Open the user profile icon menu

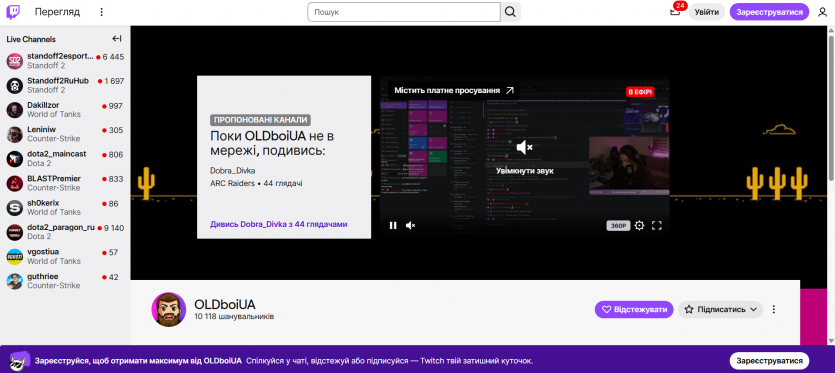(x=822, y=12)
